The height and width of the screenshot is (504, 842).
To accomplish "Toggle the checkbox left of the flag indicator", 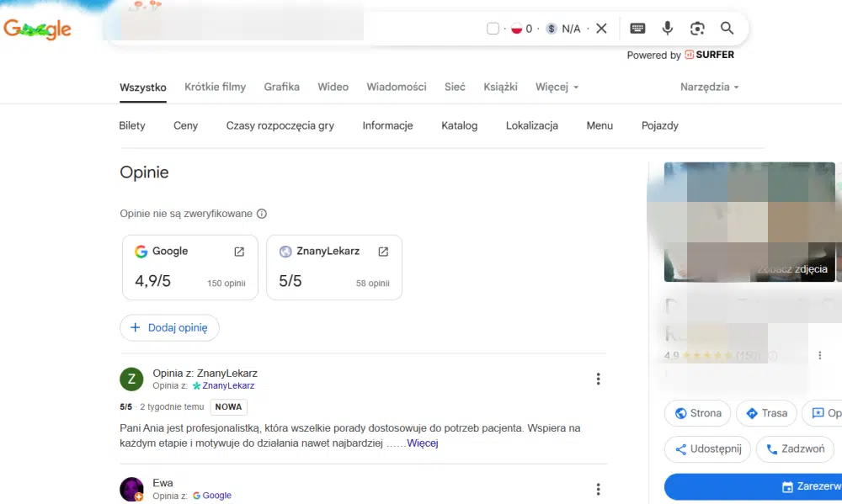I will point(493,28).
